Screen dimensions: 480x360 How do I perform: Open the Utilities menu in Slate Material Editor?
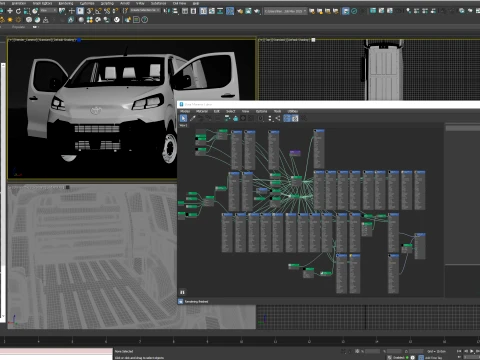(292, 111)
